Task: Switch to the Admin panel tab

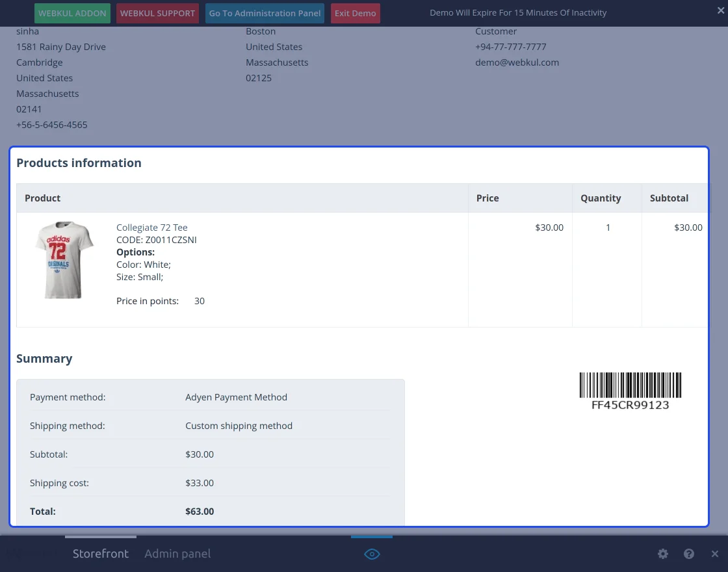Action: click(x=177, y=554)
